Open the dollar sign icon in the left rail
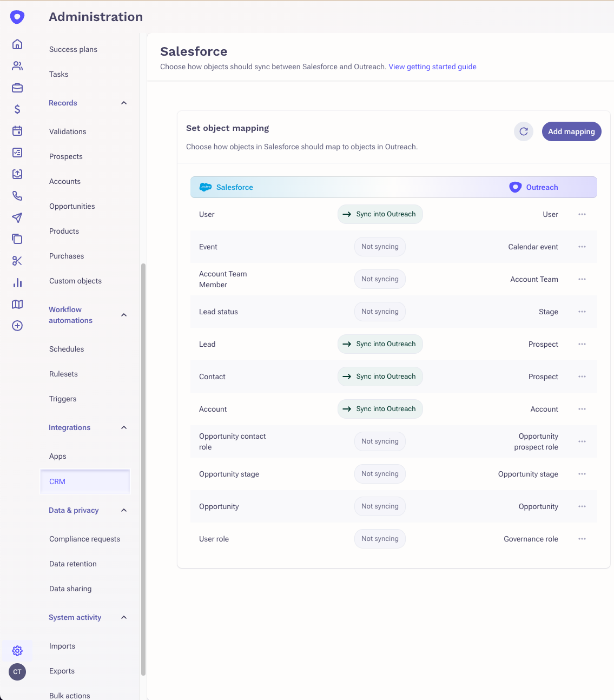The width and height of the screenshot is (614, 700). click(17, 109)
